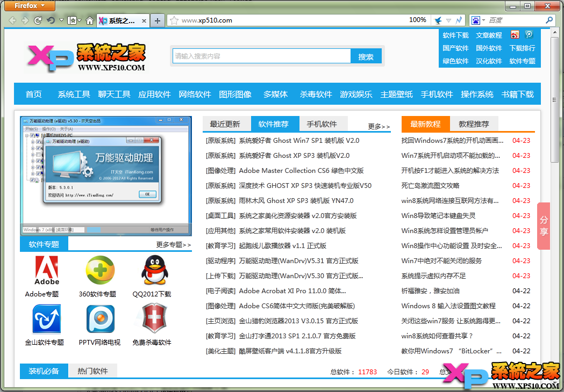Open the Sina Weibo icon link

515,35
